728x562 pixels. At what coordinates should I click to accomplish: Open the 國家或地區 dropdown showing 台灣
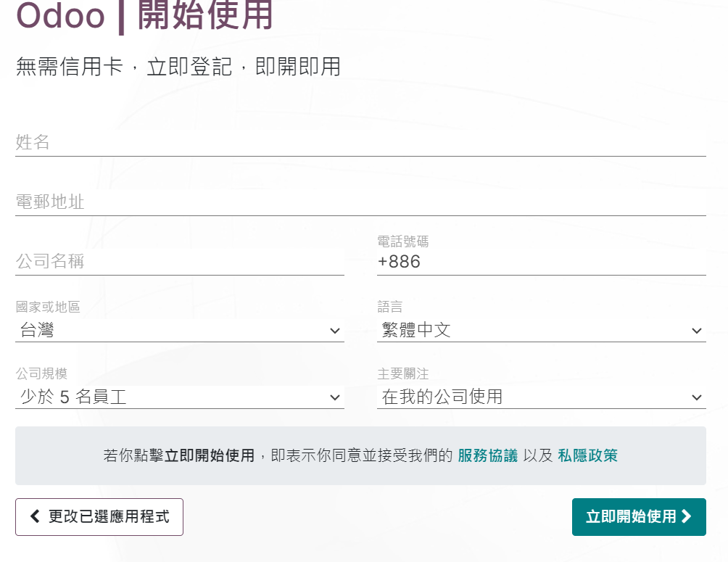click(x=180, y=330)
